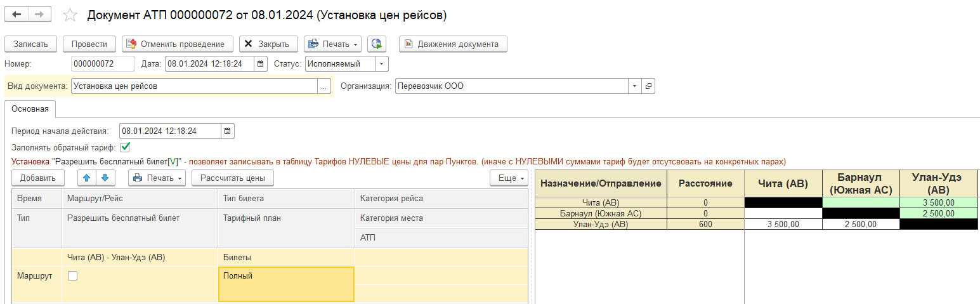Click the green globe refresh icon
Screen dimensions: 980x304
click(377, 44)
